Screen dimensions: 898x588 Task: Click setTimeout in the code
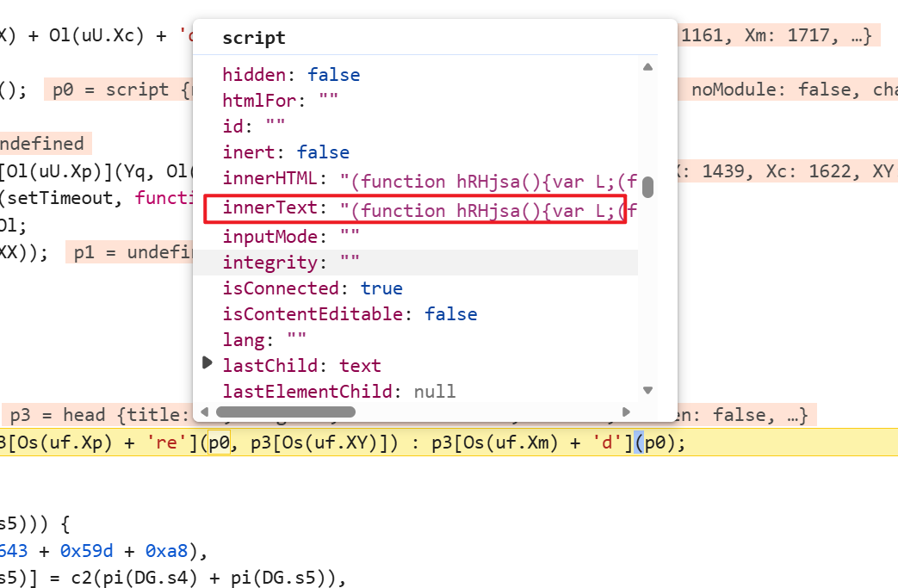click(52, 198)
